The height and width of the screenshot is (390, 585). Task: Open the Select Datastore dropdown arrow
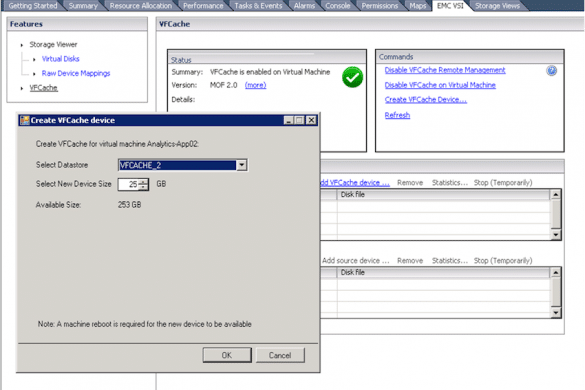click(242, 165)
